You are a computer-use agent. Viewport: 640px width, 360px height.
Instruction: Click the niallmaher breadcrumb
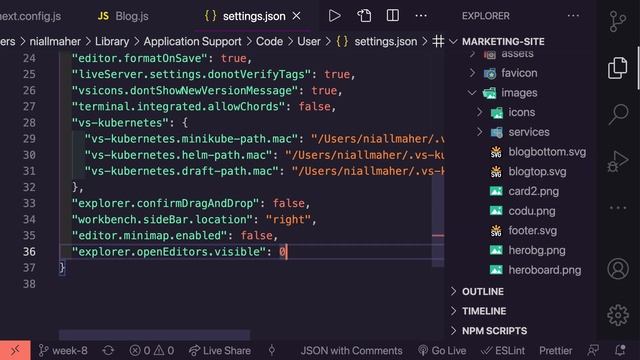click(x=55, y=41)
